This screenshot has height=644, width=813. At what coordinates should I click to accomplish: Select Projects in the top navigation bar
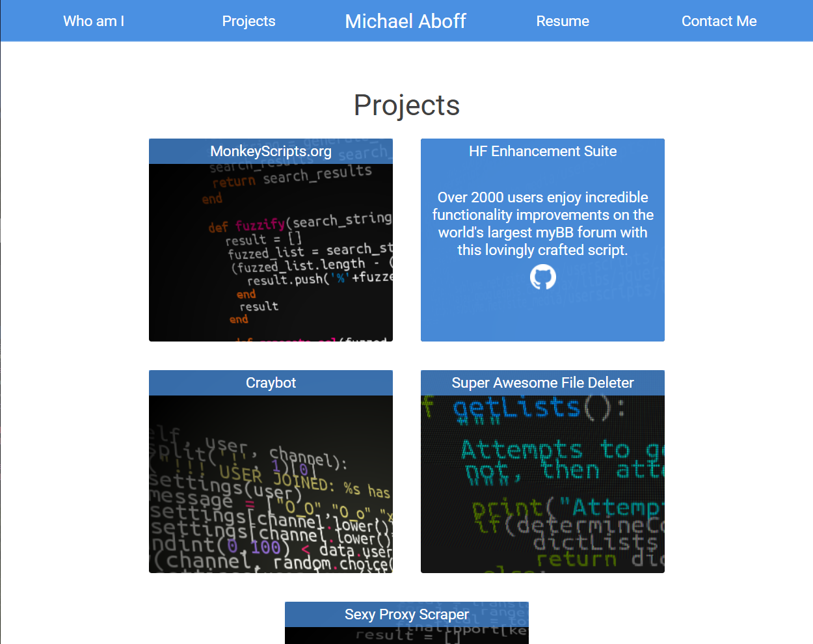point(248,21)
